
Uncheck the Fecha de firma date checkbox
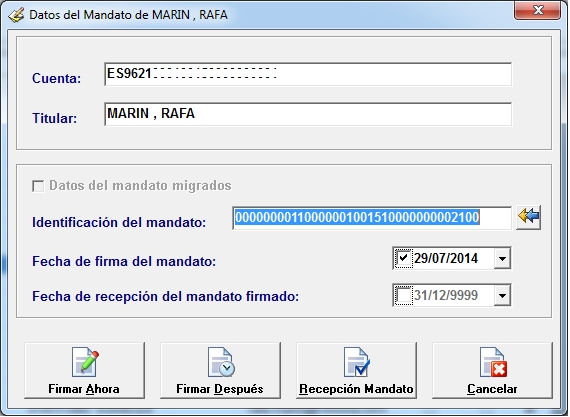coord(403,258)
